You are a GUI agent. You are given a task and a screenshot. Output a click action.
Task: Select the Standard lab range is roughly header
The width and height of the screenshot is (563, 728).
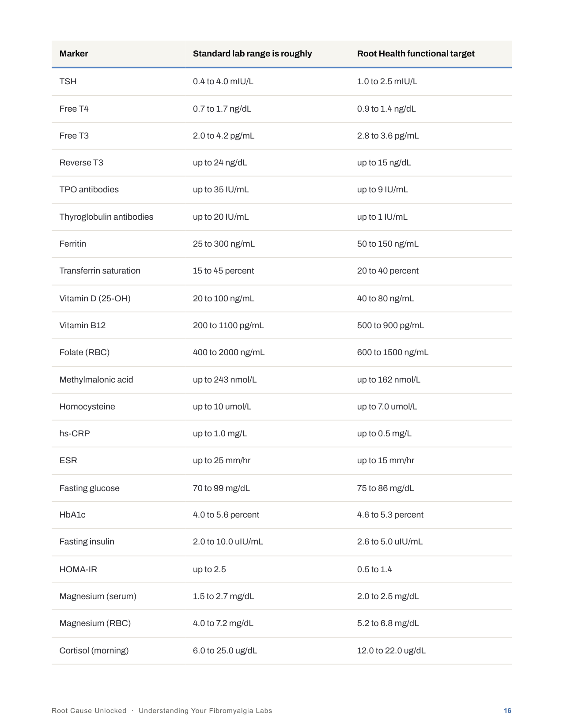click(x=252, y=53)
